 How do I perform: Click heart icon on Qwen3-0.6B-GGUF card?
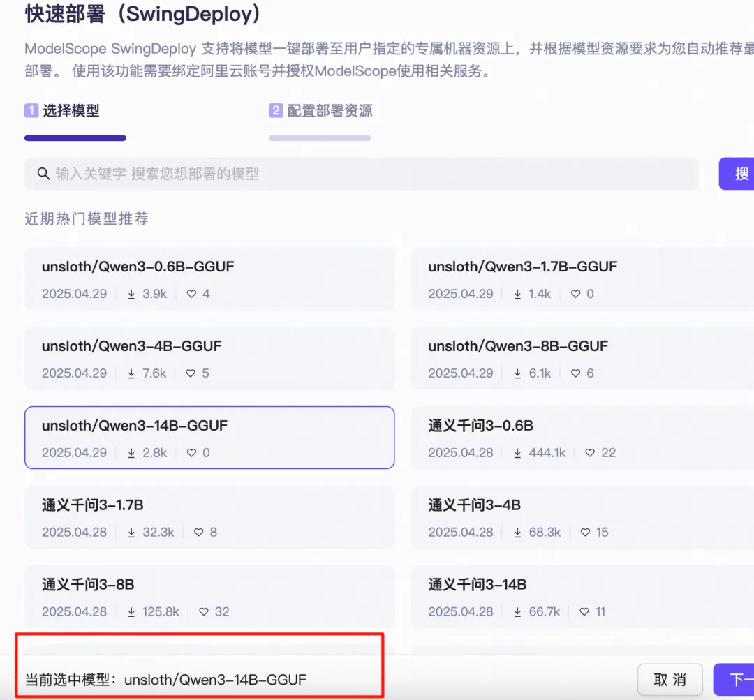coord(191,294)
